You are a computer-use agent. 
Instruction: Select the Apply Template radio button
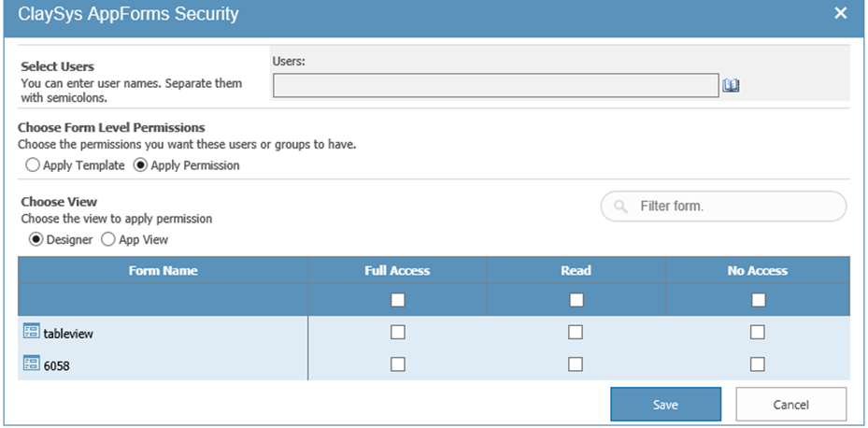(33, 165)
